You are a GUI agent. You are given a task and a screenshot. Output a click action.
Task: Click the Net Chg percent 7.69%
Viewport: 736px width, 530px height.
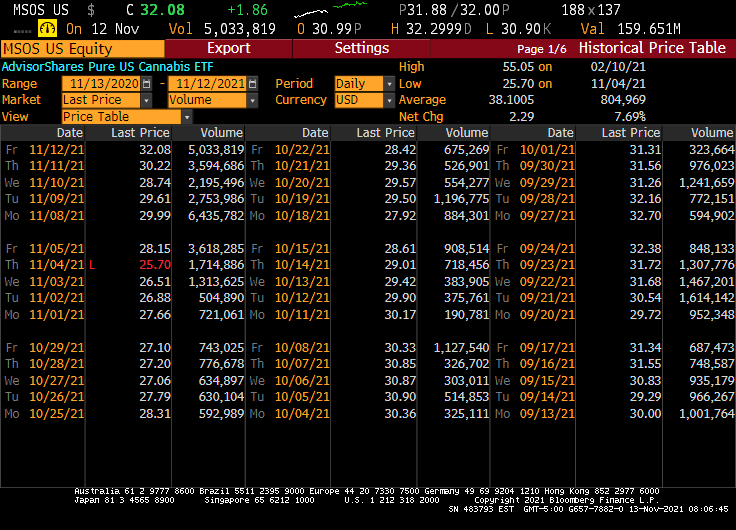tap(630, 116)
